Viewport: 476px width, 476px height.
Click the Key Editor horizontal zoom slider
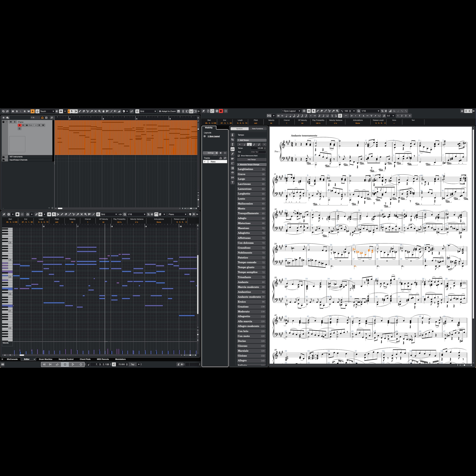(x=190, y=355)
